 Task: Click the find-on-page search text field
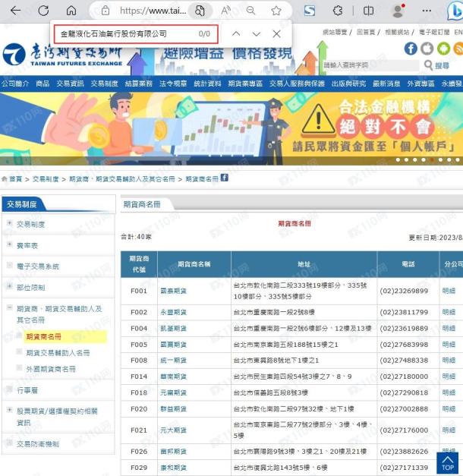pos(136,33)
